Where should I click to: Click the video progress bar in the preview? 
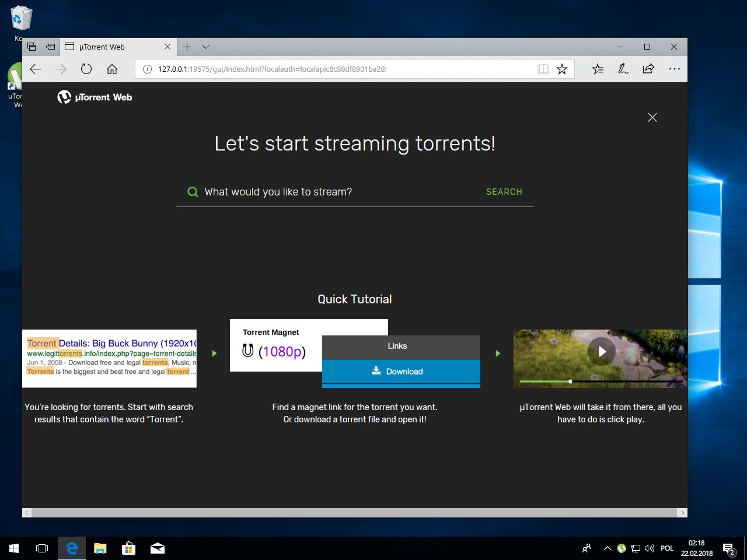click(x=601, y=381)
